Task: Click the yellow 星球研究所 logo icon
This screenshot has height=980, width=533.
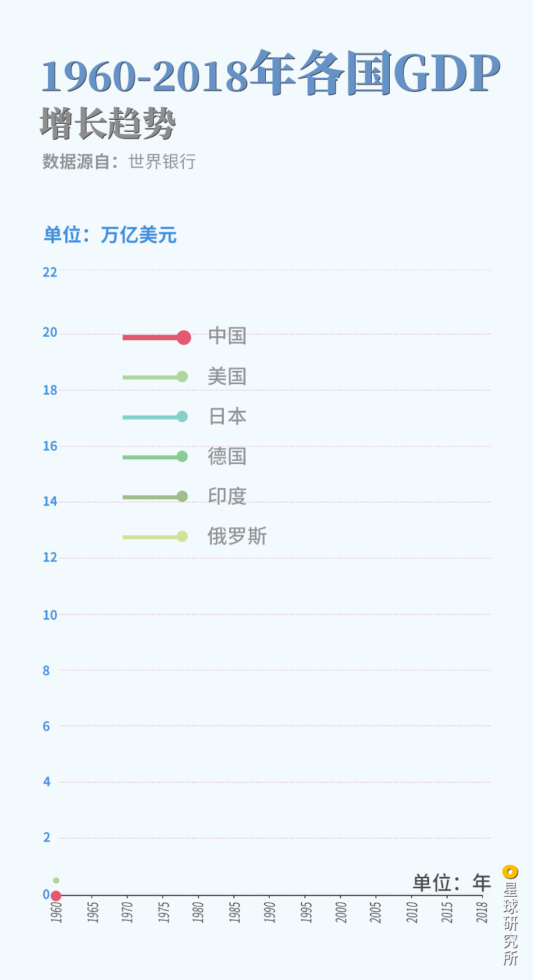Action: (510, 871)
